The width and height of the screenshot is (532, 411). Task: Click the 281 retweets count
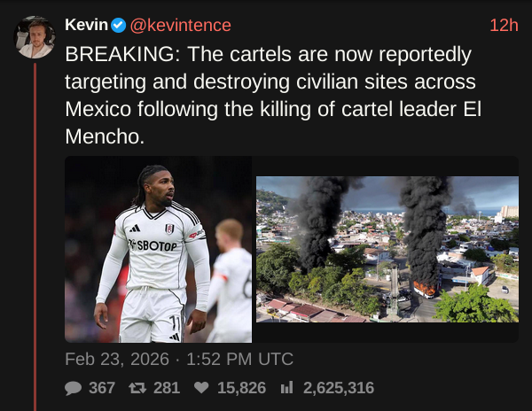click(167, 388)
